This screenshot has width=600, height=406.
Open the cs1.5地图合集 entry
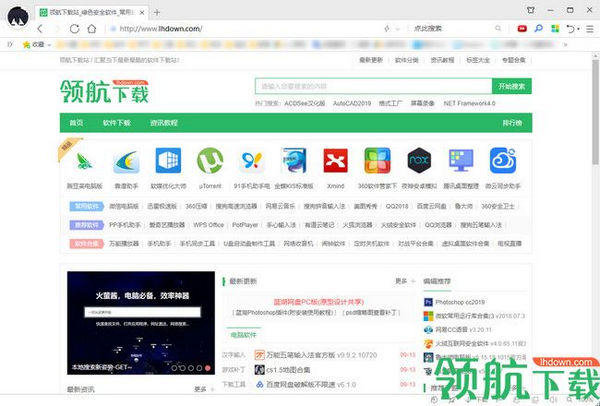(288, 370)
